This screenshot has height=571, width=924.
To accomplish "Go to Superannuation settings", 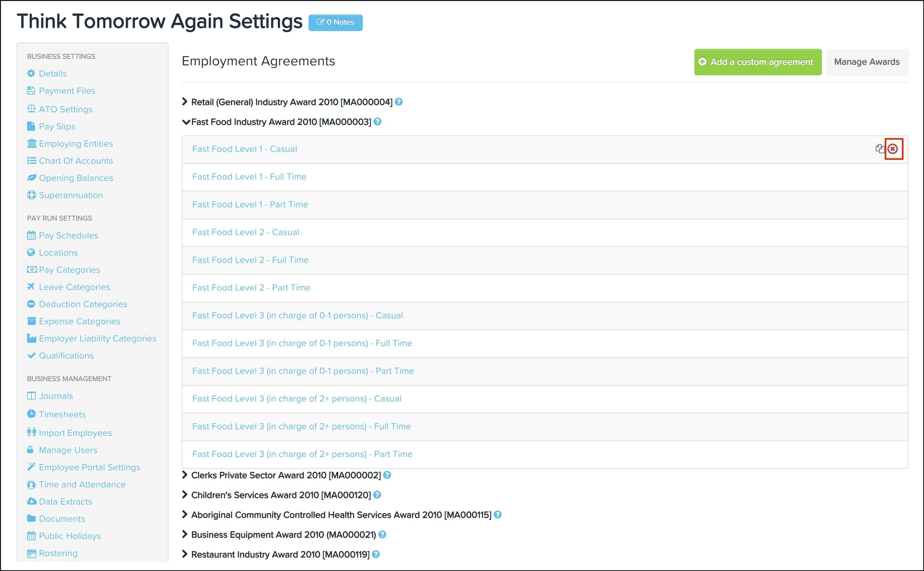I will tap(71, 195).
